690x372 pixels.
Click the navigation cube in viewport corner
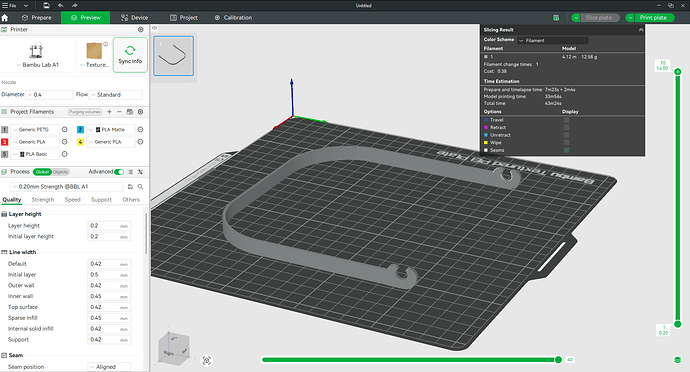[x=174, y=347]
